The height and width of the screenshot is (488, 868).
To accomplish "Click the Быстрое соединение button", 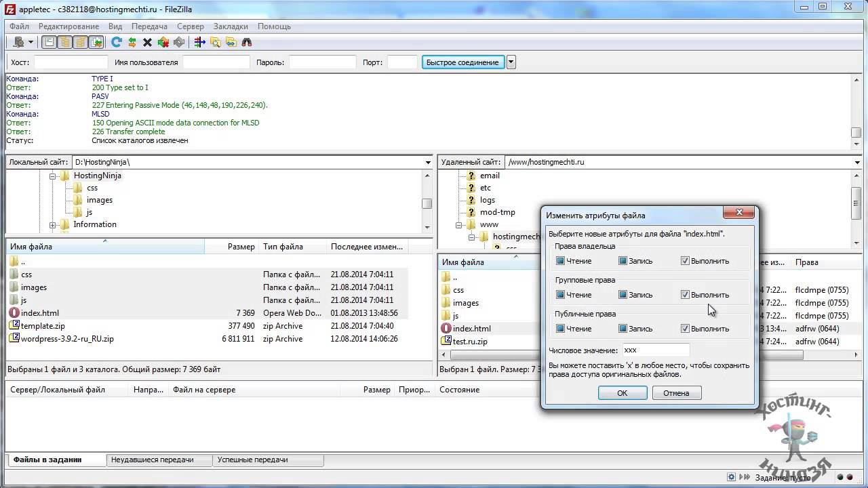I will [462, 62].
